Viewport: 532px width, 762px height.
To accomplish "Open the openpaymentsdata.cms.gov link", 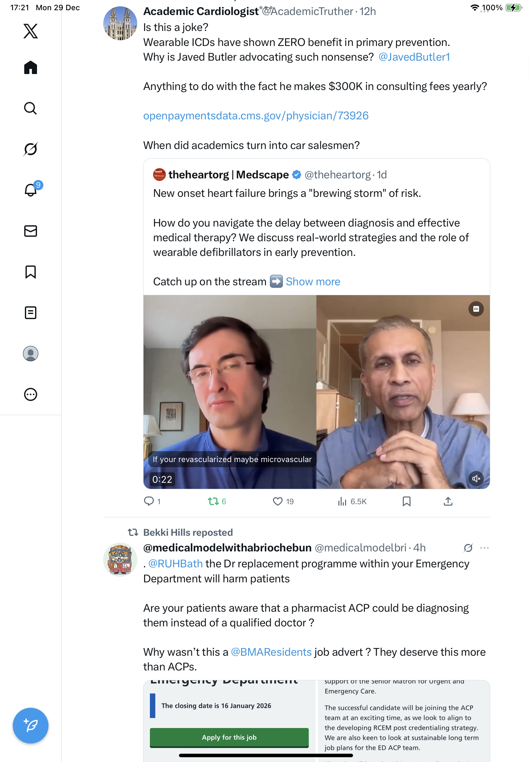I will [x=256, y=116].
